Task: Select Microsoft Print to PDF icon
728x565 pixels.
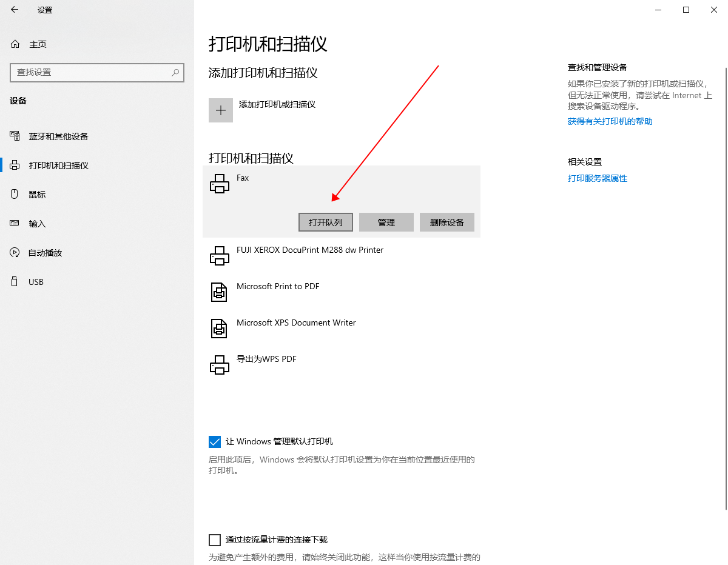Action: pos(220,292)
